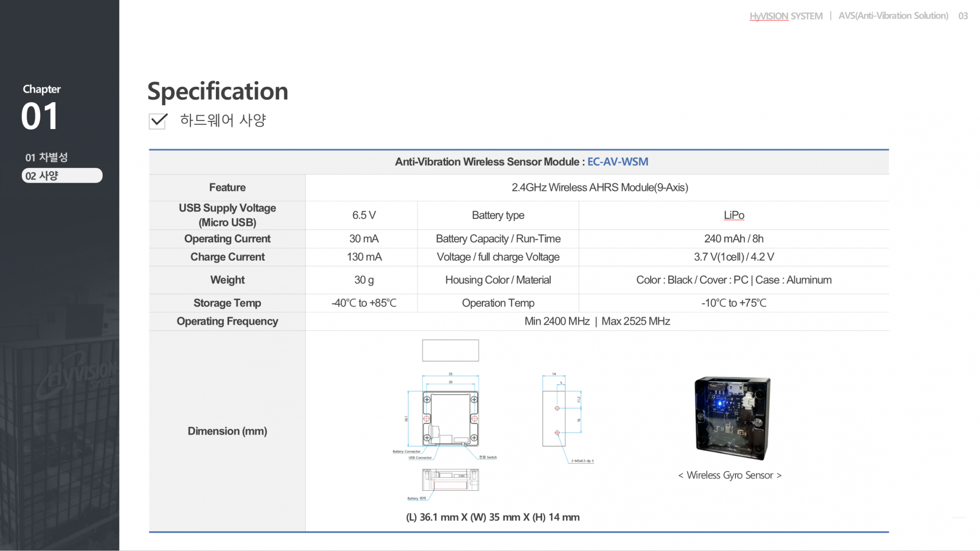
Task: Click the Chapter 01 sidebar heading
Action: tap(41, 107)
